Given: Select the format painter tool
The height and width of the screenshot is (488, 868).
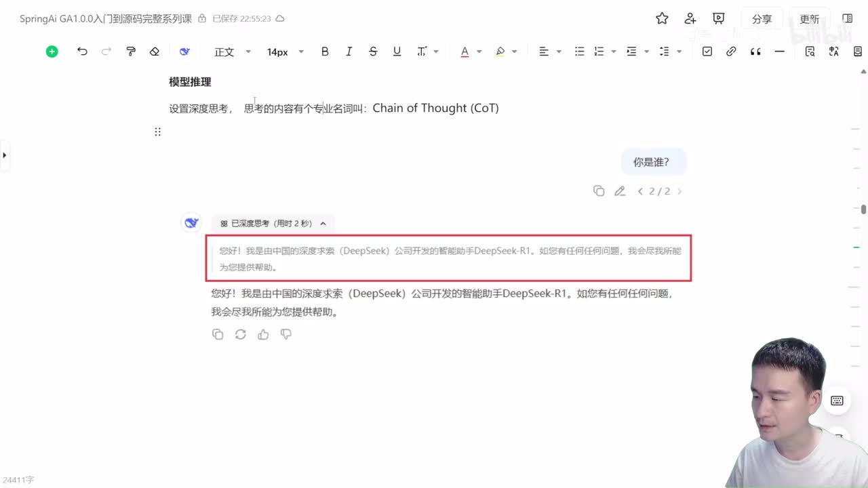Looking at the screenshot, I should (131, 52).
